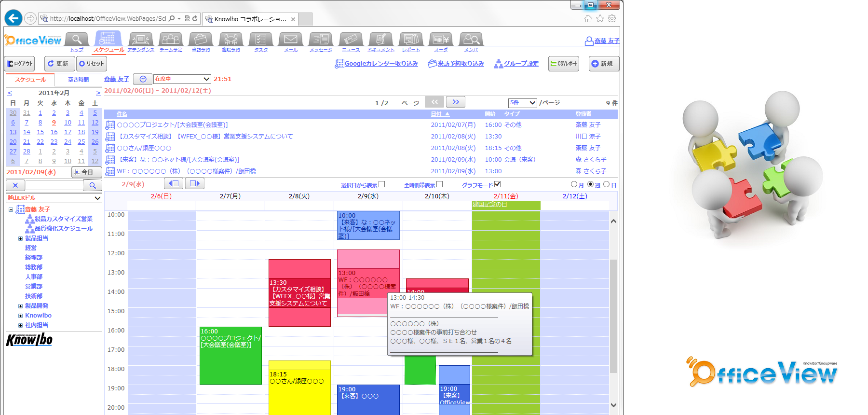Viewport: 868px width, 415px height.
Task: Click the magnifier search button in sidebar
Action: click(93, 185)
